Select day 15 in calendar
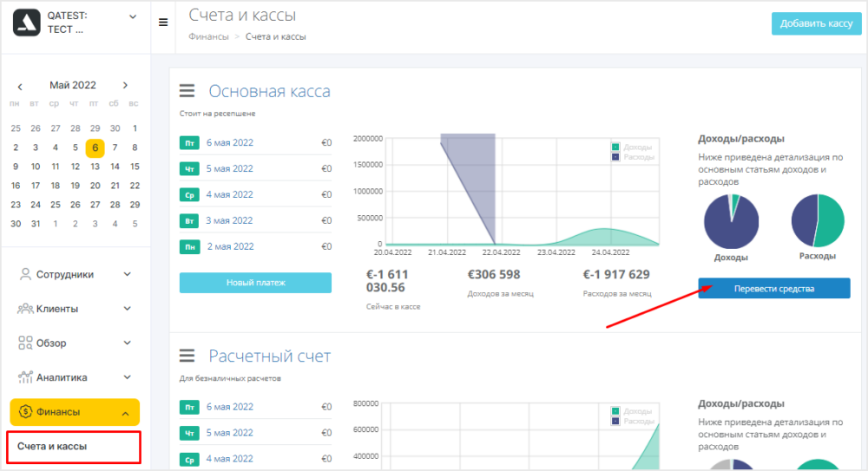Screen dimensions: 868x471 (135, 167)
